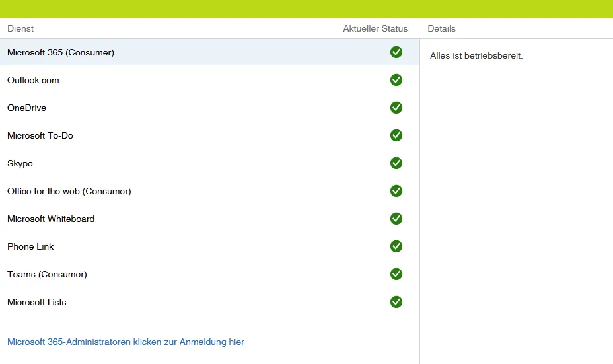Click the Phone Link status checkmark
The image size is (613, 364).
tap(396, 246)
